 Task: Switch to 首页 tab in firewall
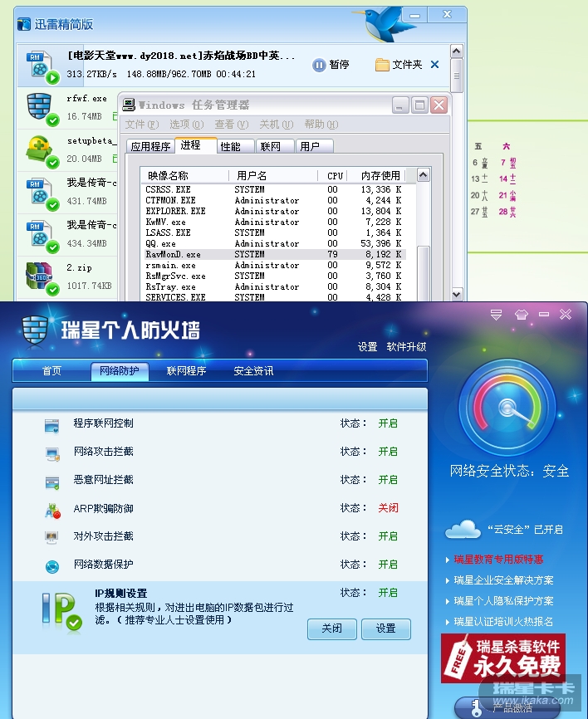51,371
